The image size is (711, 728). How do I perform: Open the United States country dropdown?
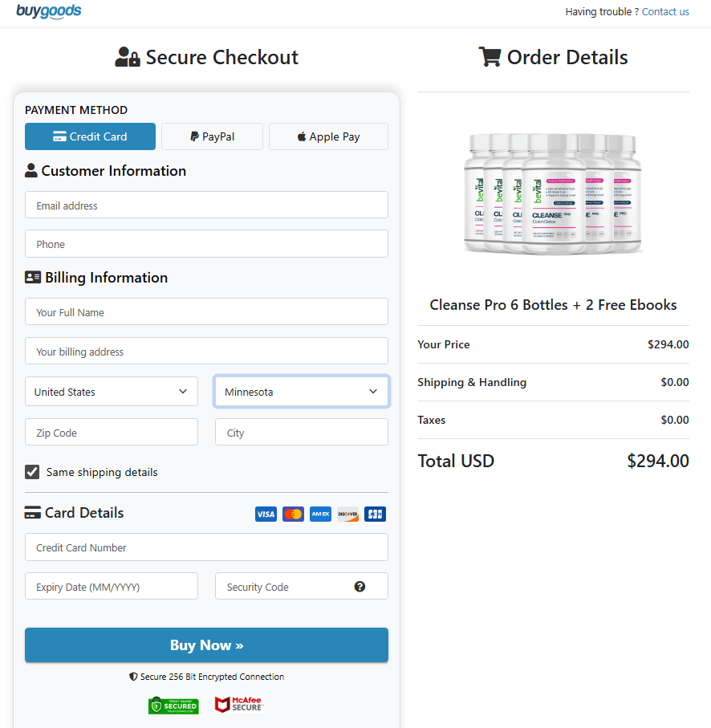[111, 391]
